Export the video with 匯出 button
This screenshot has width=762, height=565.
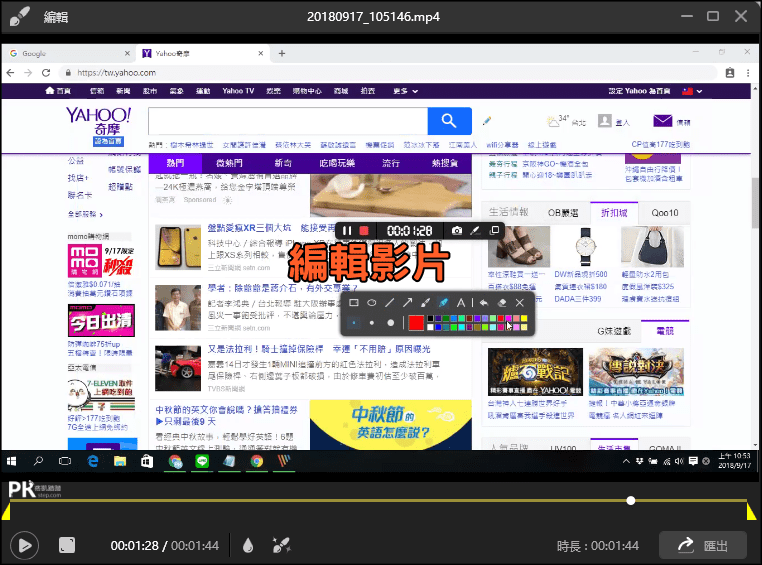[703, 546]
